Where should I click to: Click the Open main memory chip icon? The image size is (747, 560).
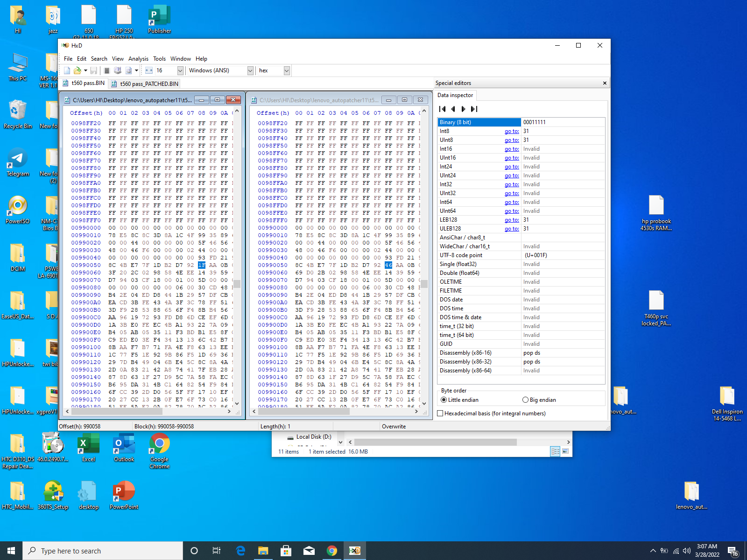click(x=107, y=70)
